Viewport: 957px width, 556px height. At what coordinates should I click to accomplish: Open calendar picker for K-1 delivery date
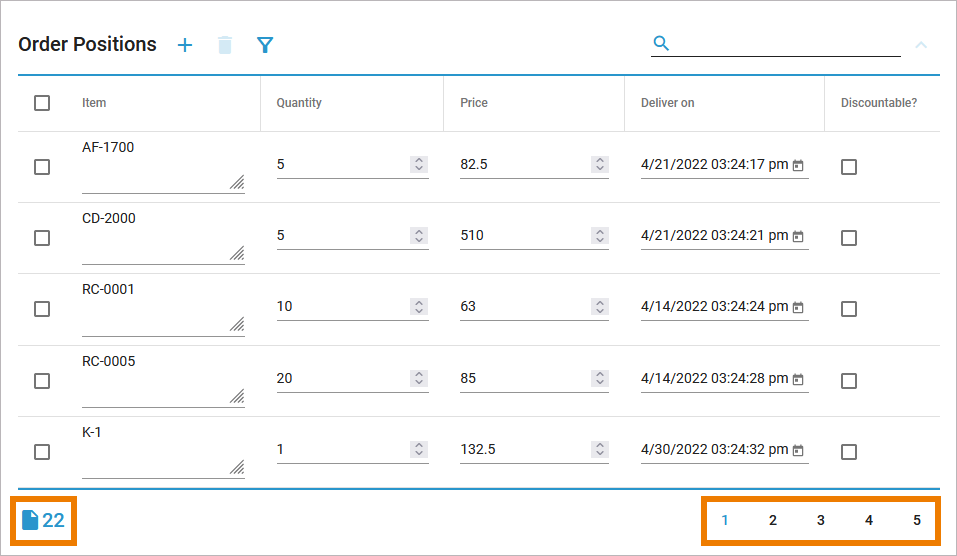(798, 451)
